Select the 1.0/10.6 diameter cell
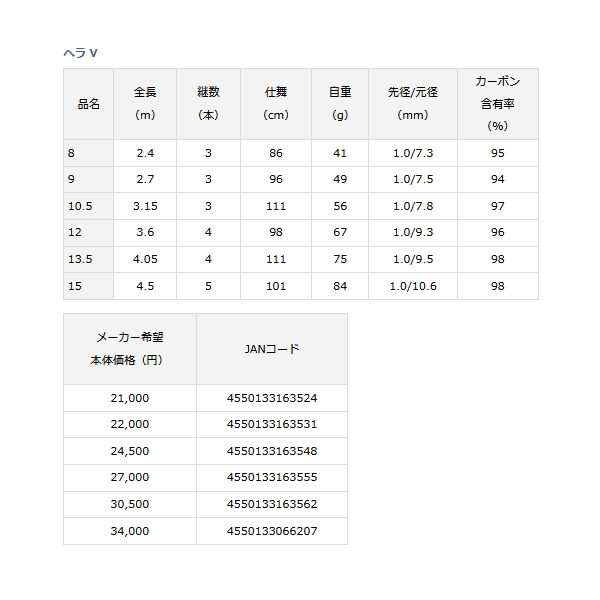The image size is (600, 600). click(411, 286)
